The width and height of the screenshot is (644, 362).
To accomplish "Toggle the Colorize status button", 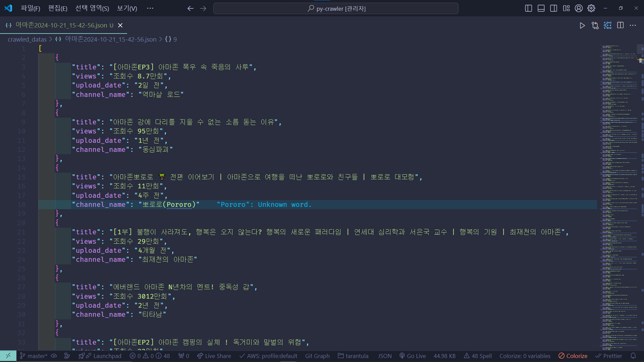I will (x=573, y=356).
